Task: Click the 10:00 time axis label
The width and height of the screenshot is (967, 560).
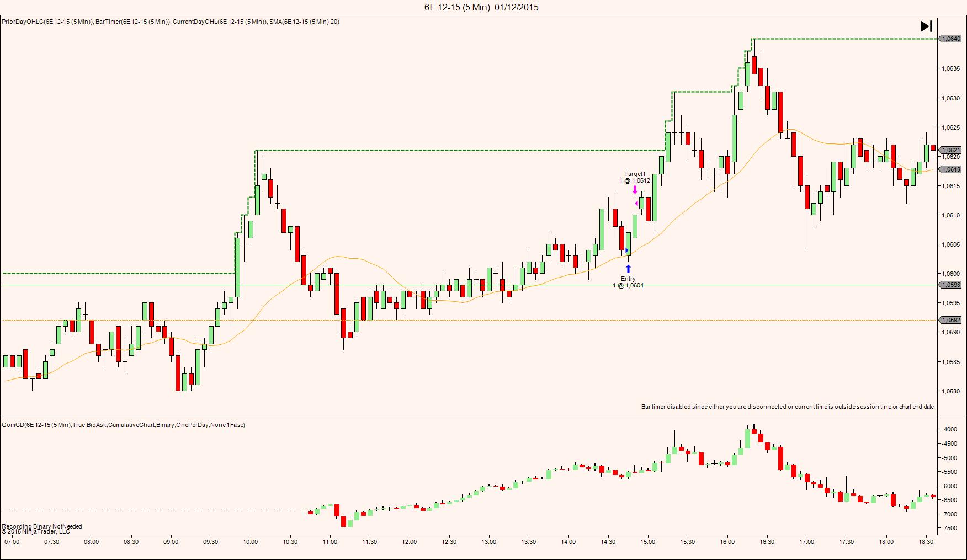Action: coord(250,542)
